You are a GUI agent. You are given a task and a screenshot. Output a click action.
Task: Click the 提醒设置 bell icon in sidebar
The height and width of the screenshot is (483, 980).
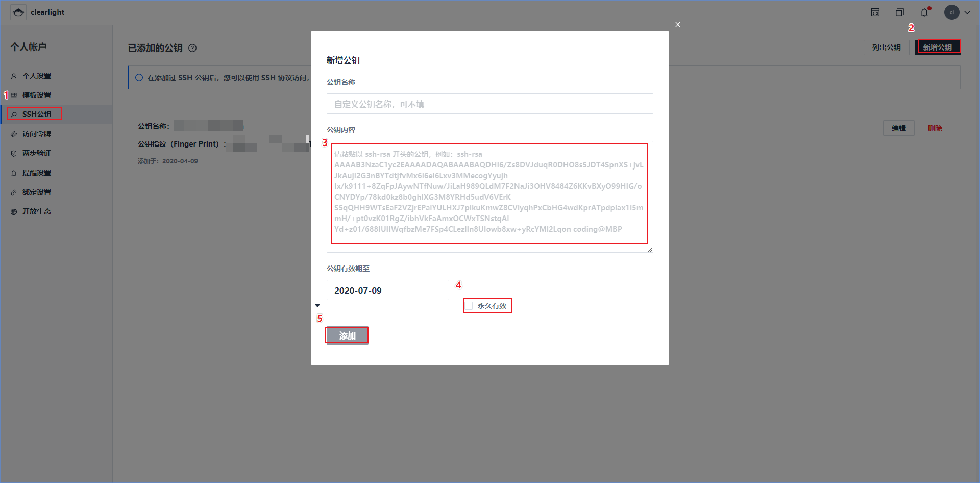[x=14, y=173]
